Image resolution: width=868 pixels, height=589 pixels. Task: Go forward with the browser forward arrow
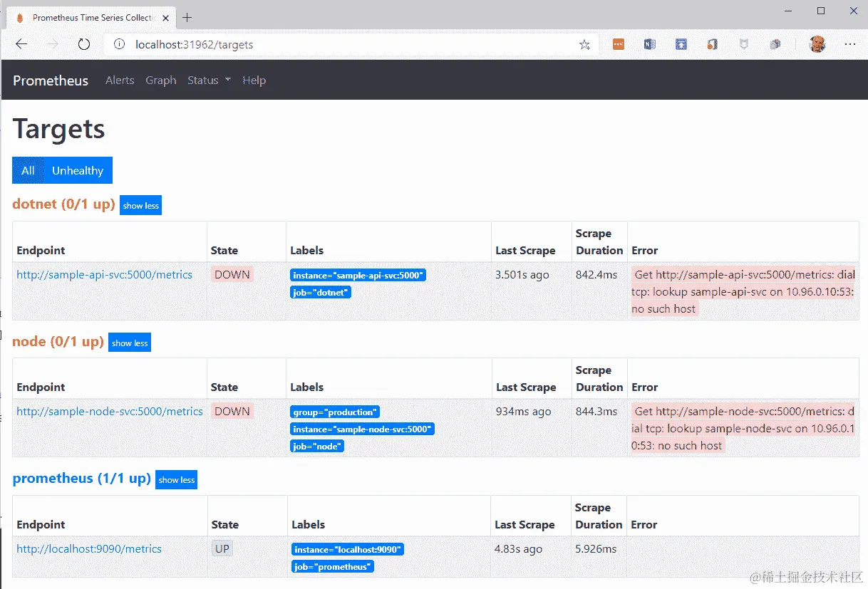pos(53,44)
